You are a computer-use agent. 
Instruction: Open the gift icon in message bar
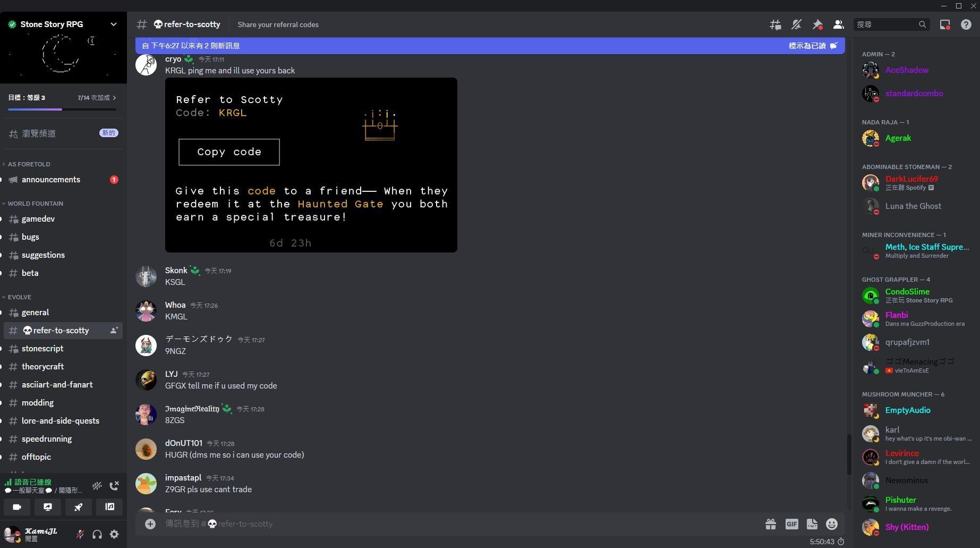(770, 524)
